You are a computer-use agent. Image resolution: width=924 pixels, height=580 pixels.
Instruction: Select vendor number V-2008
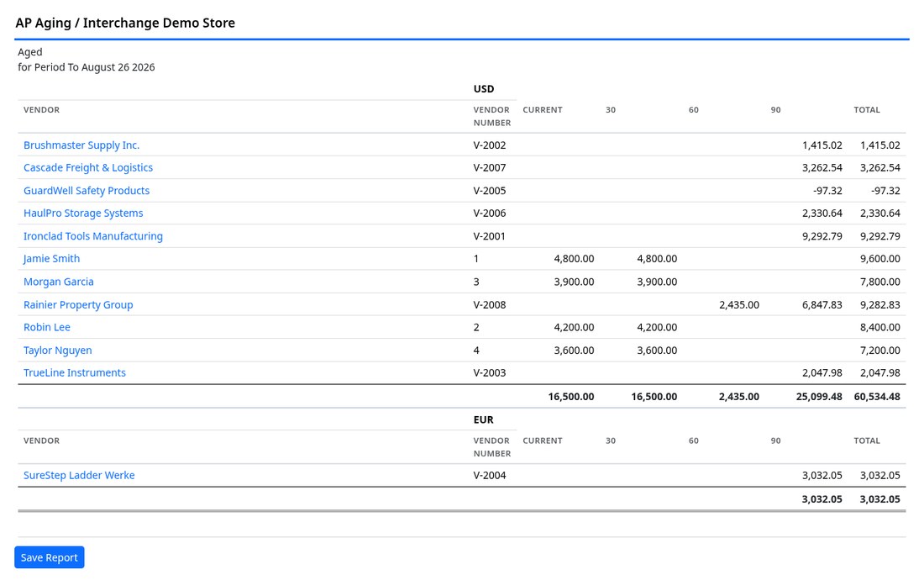(x=490, y=305)
